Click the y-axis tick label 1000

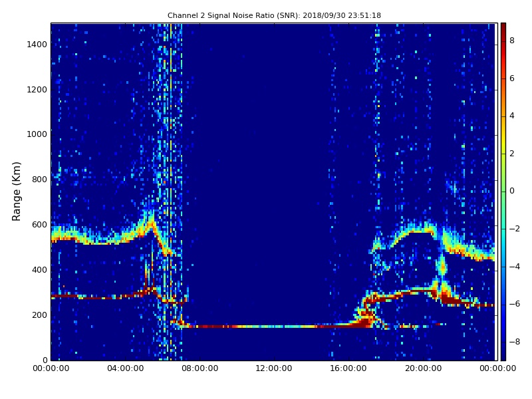click(x=37, y=134)
